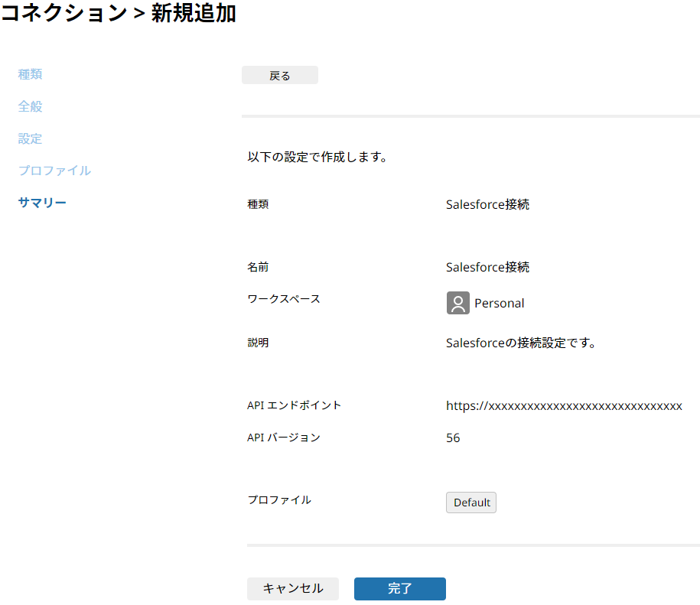
Task: Click the Default profile tag
Action: tap(471, 503)
